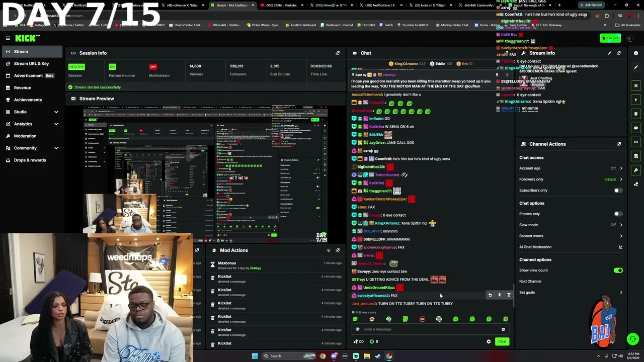The height and width of the screenshot is (362, 644).
Task: Open Advertisement Beta page
Action: tap(32, 75)
